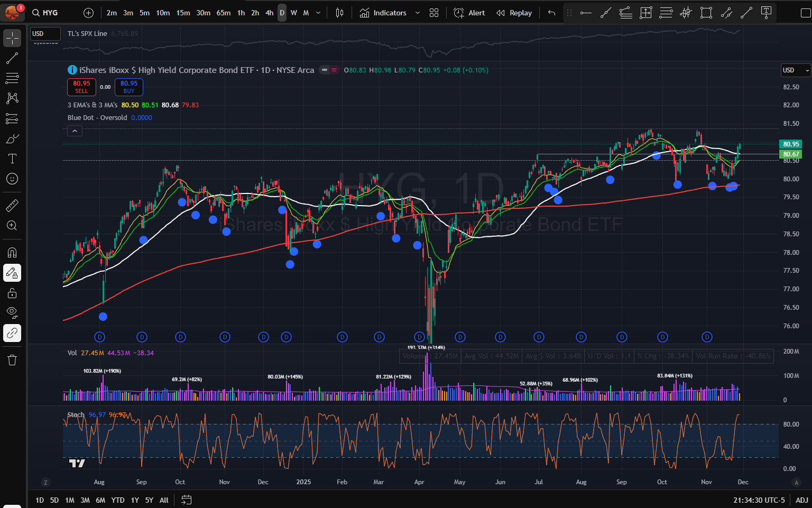Open the chart patterns tool
The width and height of the screenshot is (812, 508).
[12, 98]
